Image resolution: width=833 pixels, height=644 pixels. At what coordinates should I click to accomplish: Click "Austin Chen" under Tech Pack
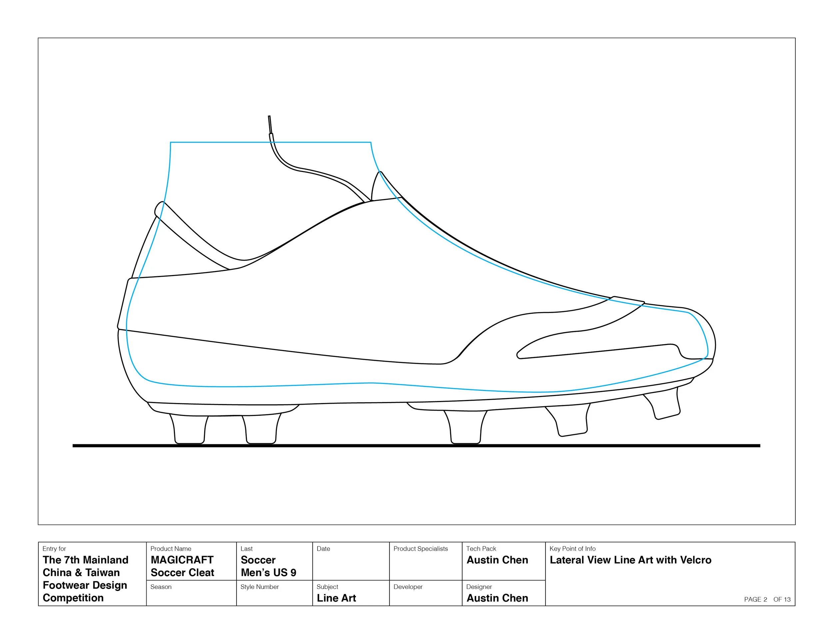[x=497, y=560]
